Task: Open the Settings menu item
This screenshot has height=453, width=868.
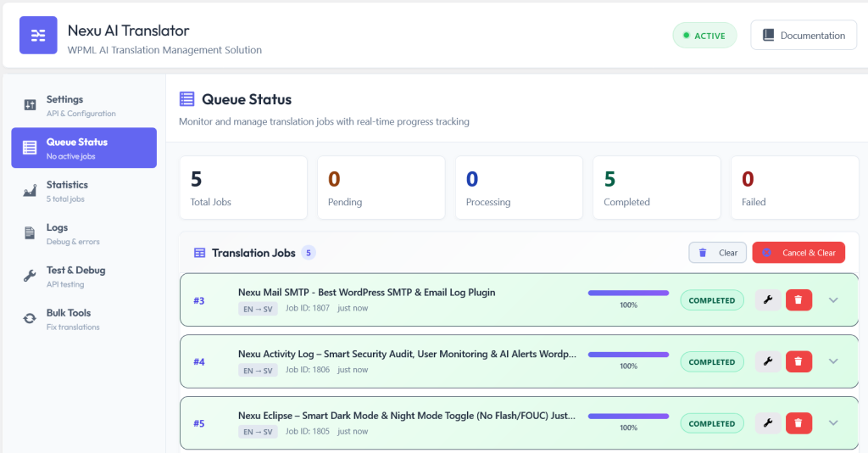Action: 84,105
